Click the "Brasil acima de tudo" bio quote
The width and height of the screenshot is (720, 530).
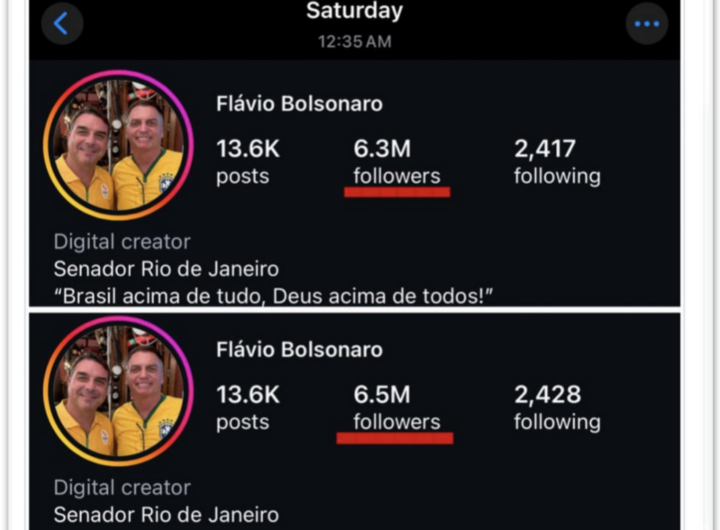coord(275,296)
